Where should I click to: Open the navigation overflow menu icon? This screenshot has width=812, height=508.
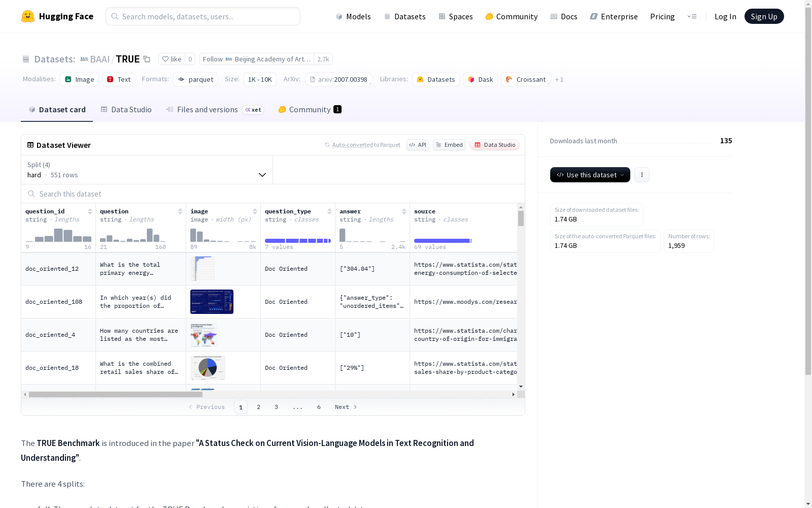(692, 16)
